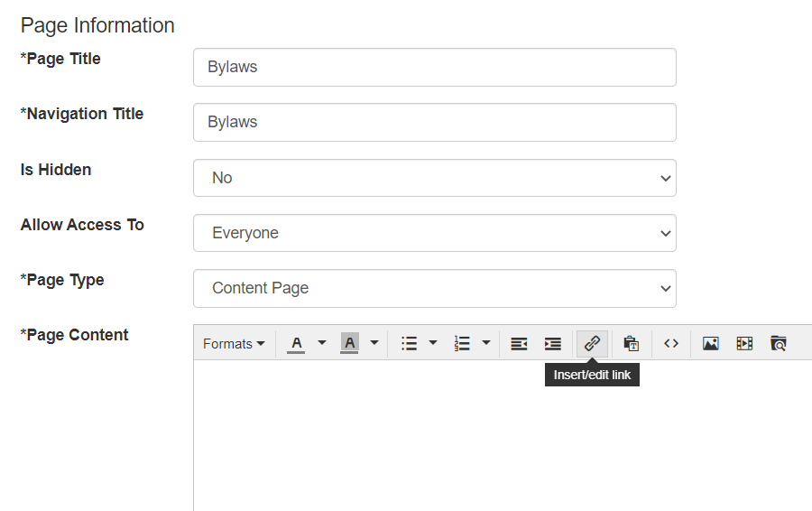Open the Page Type dropdown
The width and height of the screenshot is (812, 511).
point(435,288)
